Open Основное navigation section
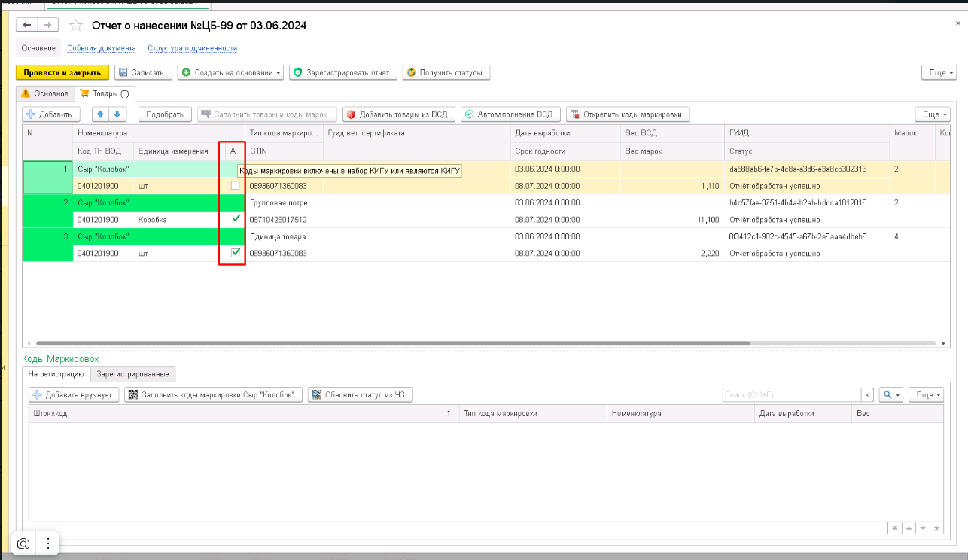The image size is (968, 560). [38, 48]
